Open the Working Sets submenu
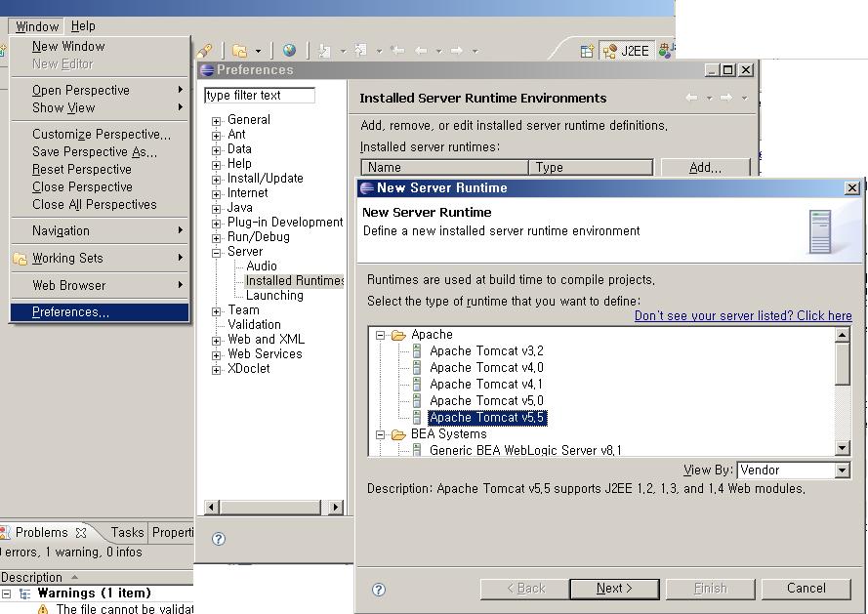868x614 pixels. tap(100, 258)
